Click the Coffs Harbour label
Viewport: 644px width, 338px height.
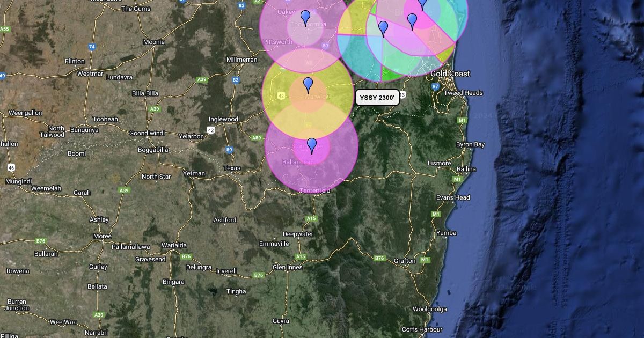point(422,329)
